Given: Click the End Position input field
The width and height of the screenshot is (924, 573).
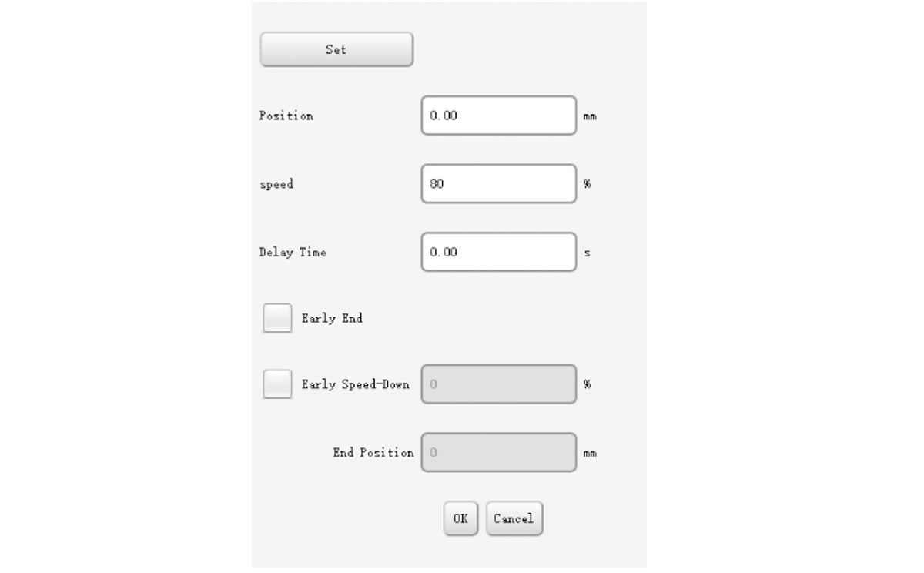Looking at the screenshot, I should (x=498, y=452).
